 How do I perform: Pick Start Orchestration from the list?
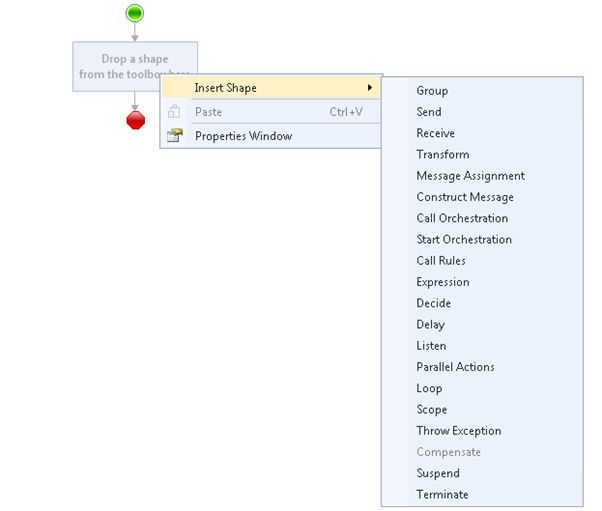coord(464,240)
